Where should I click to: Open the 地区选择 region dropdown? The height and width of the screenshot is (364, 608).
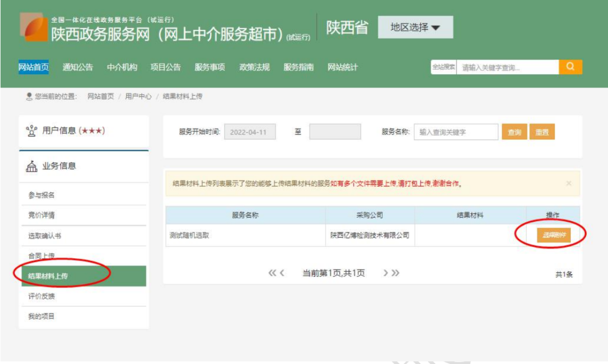[415, 27]
